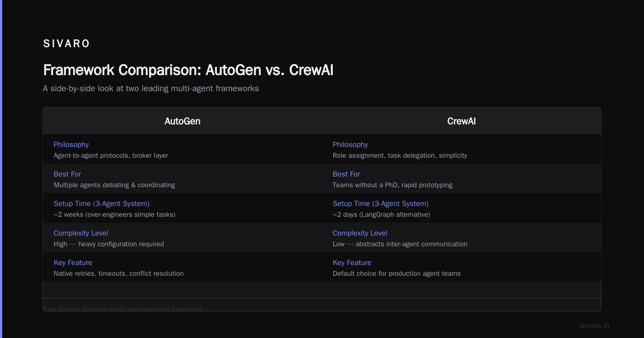Click the AutoGen Complexity Level label
Screen dimensions: 644x338
pyautogui.click(x=81, y=233)
